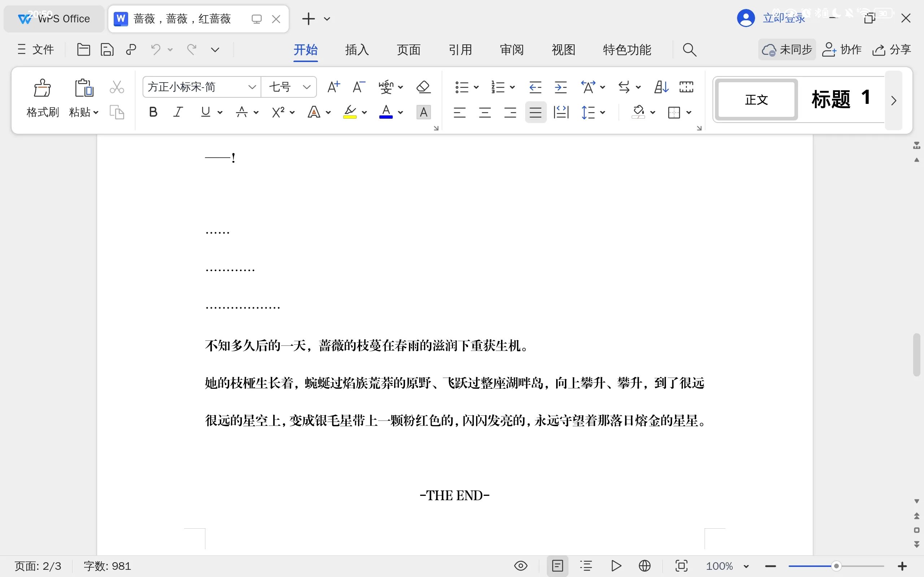Open the font name dropdown
Image resolution: width=924 pixels, height=577 pixels.
point(252,87)
